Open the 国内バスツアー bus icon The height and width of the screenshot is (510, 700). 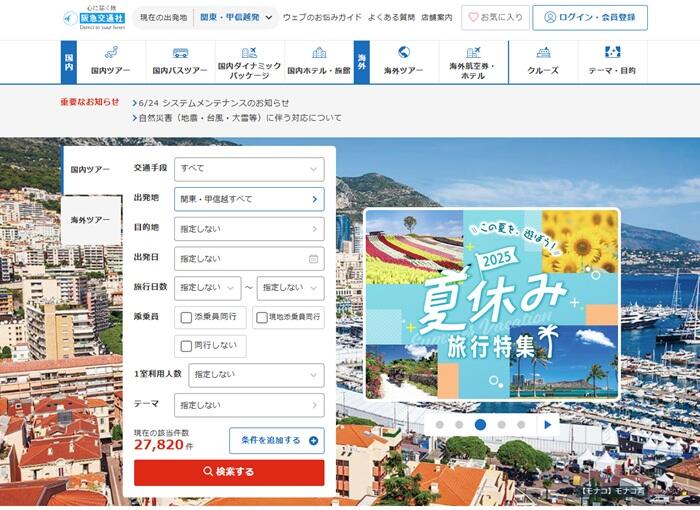point(180,53)
